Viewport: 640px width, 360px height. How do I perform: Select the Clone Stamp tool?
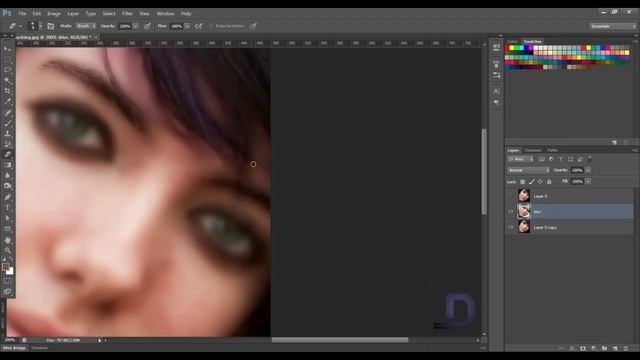7,134
